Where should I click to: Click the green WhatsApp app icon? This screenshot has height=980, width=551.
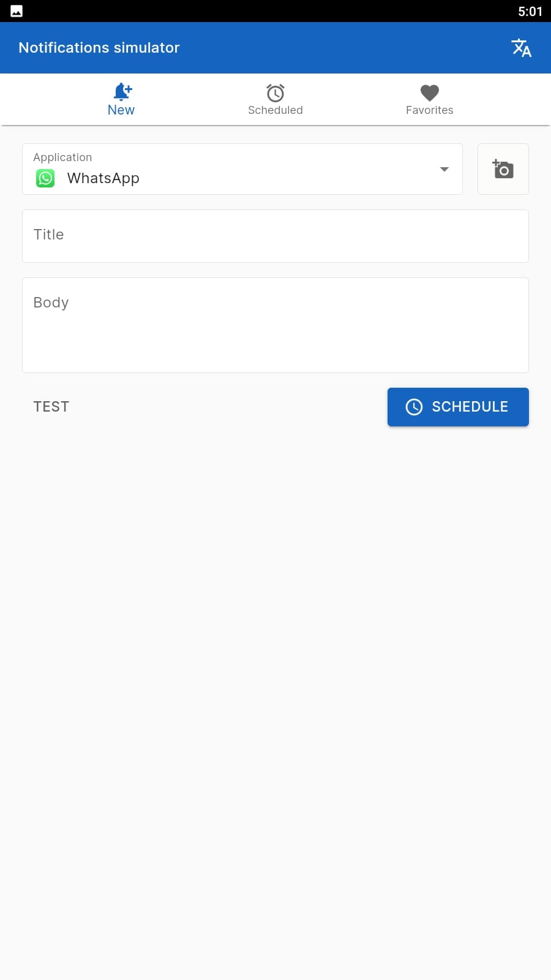click(x=45, y=178)
